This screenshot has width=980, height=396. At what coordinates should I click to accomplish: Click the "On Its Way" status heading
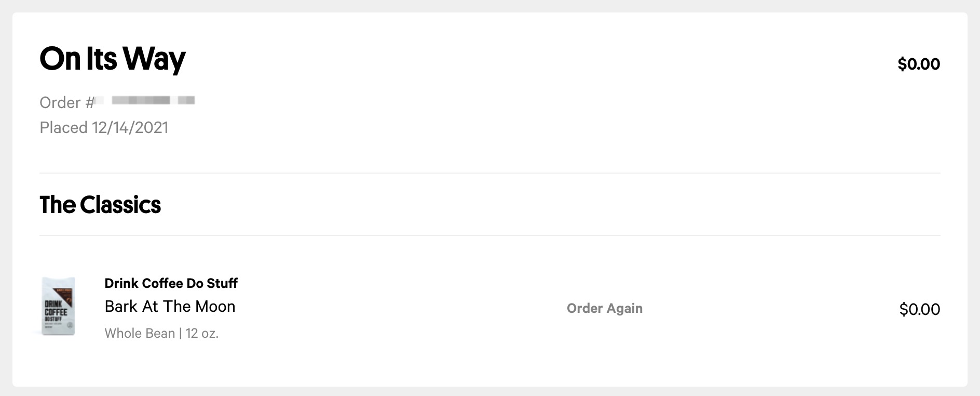112,59
